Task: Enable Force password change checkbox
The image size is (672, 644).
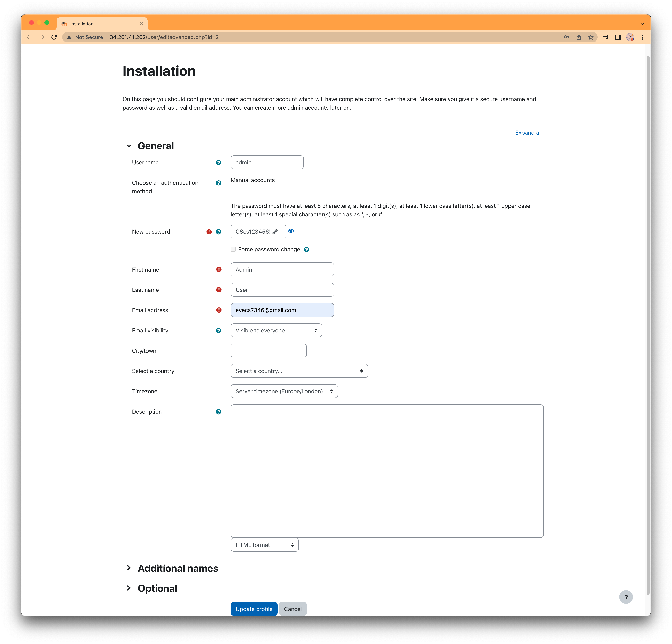Action: [x=233, y=249]
